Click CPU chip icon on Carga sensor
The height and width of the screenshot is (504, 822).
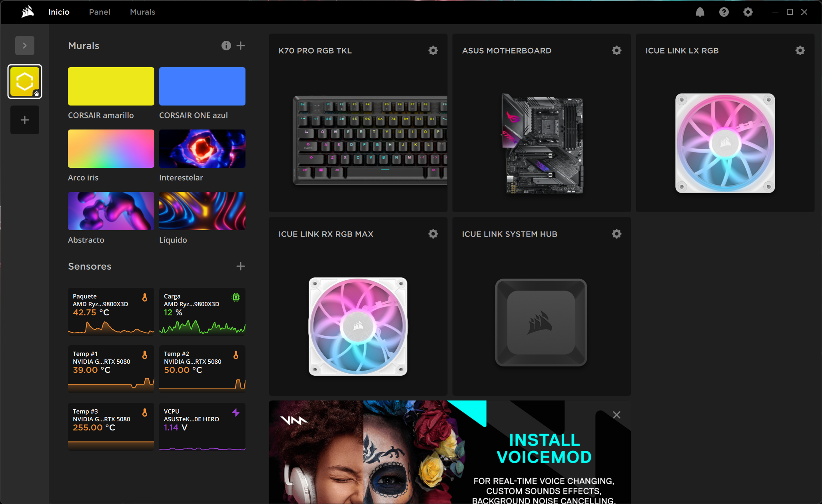point(236,297)
